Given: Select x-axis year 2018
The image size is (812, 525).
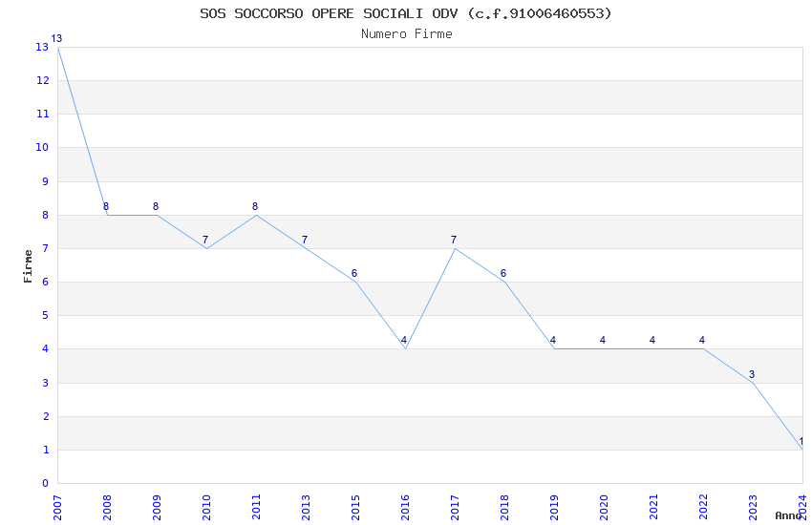Looking at the screenshot, I should [505, 508].
